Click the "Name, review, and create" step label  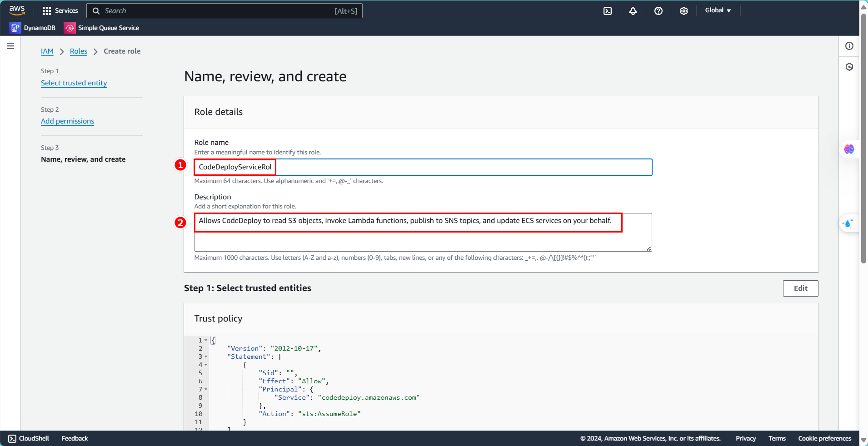point(83,159)
